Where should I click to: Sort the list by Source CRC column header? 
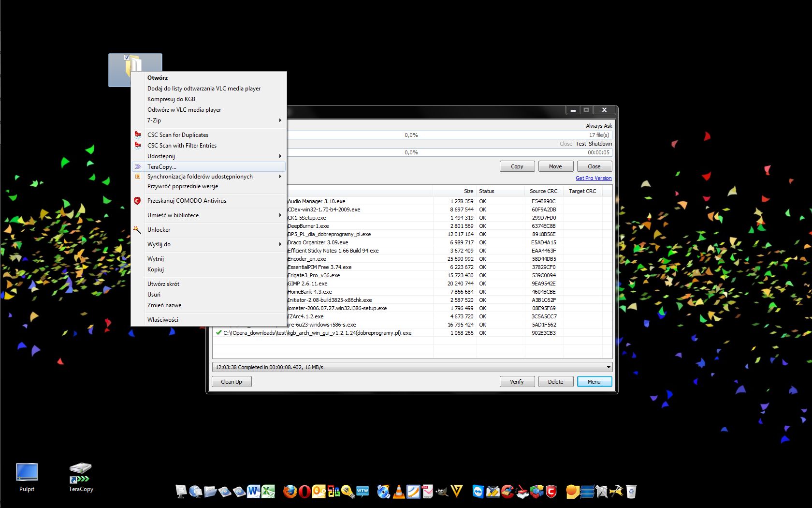point(544,191)
